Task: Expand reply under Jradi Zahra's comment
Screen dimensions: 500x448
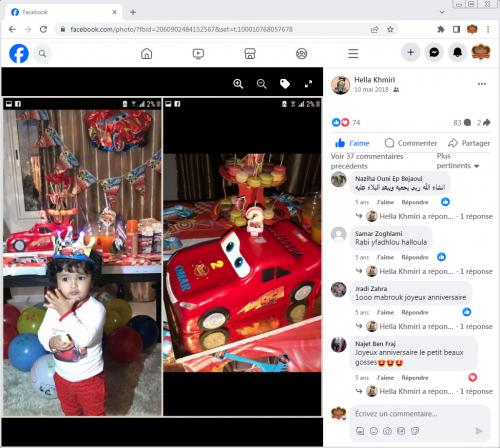Action: pos(423,326)
